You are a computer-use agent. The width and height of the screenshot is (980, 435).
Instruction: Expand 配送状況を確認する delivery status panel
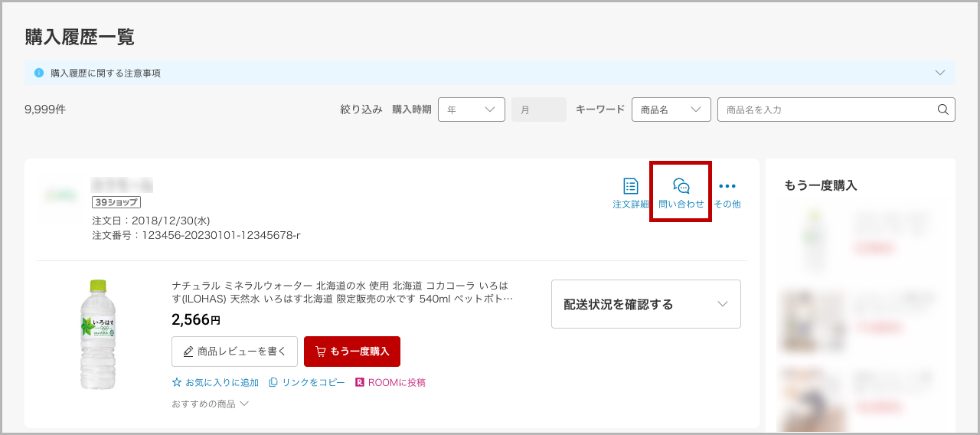(x=645, y=304)
